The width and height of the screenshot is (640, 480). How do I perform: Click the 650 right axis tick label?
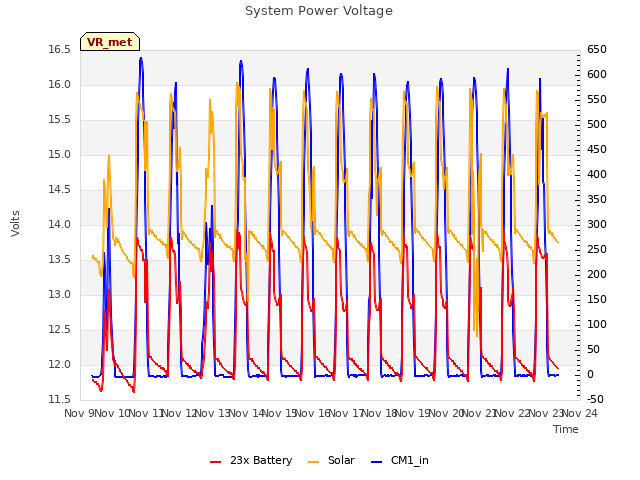pyautogui.click(x=597, y=50)
